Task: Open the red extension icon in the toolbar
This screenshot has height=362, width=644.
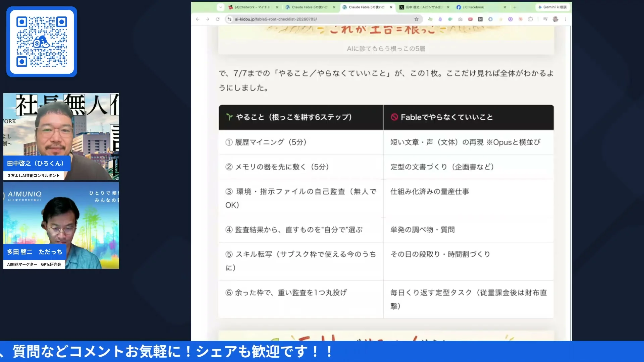Action: tap(470, 19)
